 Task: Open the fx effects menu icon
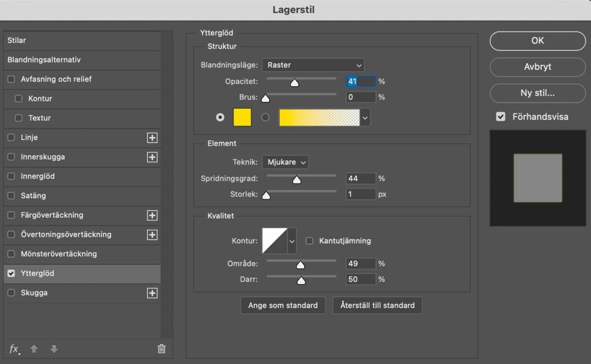[15, 349]
